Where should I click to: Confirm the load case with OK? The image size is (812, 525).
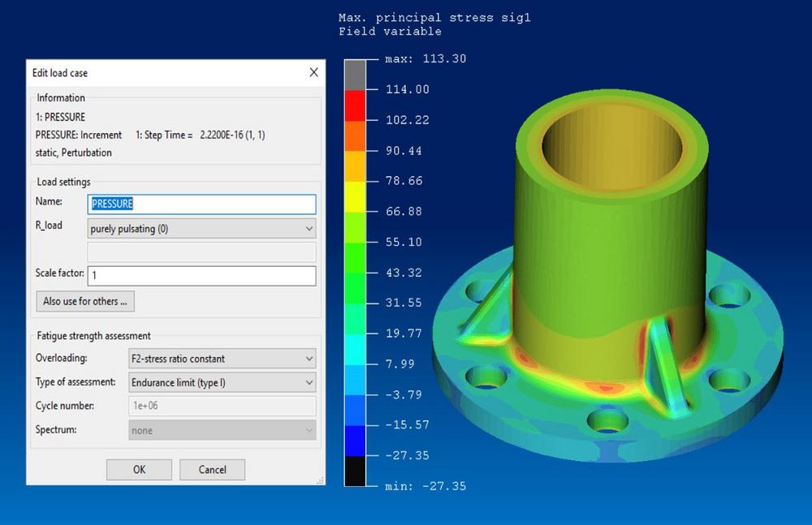point(139,470)
